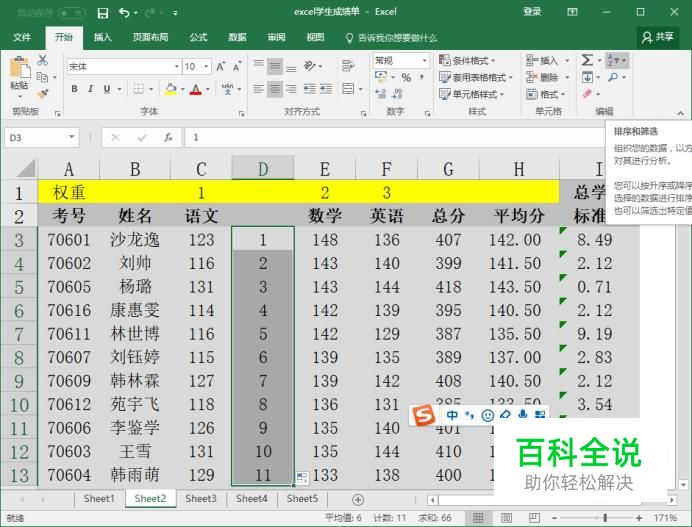This screenshot has width=692, height=527.
Task: Open Conditional Formatting dropdown
Action: point(467,60)
